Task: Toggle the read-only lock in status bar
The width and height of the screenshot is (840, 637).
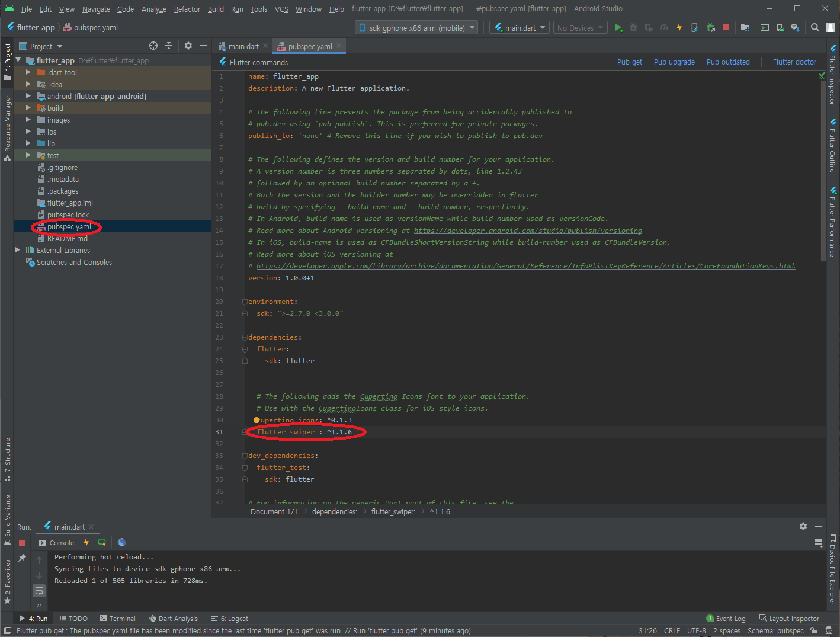Action: tap(815, 631)
